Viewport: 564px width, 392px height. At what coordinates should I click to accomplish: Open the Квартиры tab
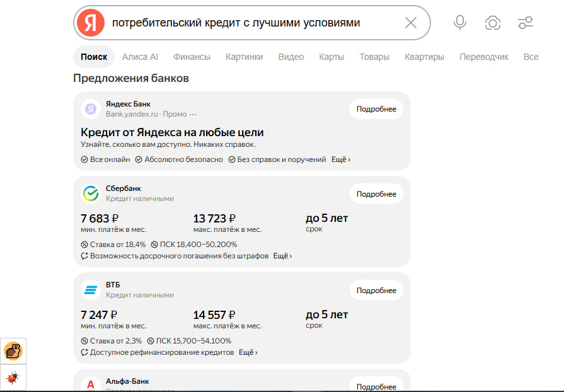pyautogui.click(x=425, y=57)
